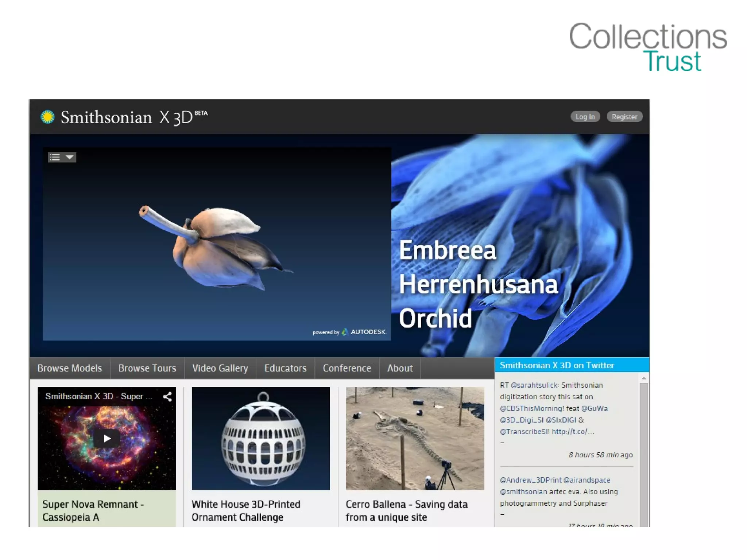Click the White House ornament thumbnail
Viewport: 747px width, 560px height.
(x=260, y=438)
